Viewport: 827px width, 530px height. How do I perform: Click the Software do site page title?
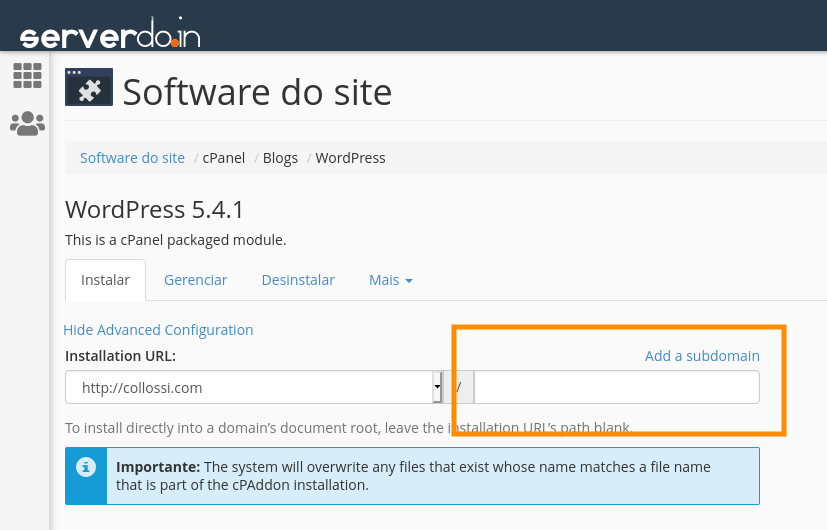[257, 92]
